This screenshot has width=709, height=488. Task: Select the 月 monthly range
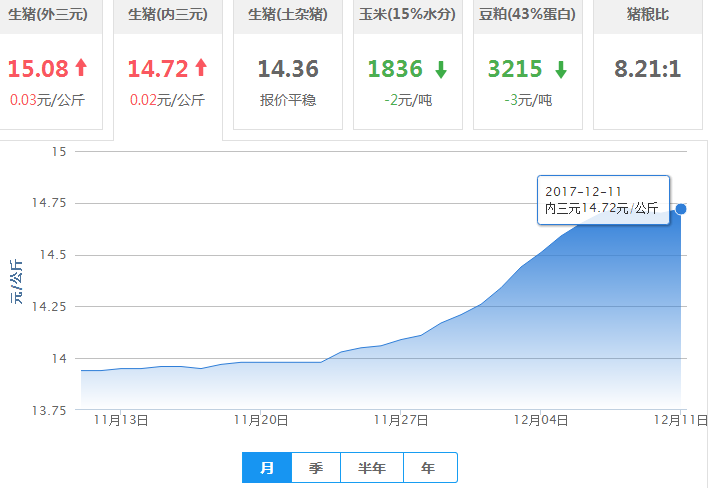(x=267, y=467)
